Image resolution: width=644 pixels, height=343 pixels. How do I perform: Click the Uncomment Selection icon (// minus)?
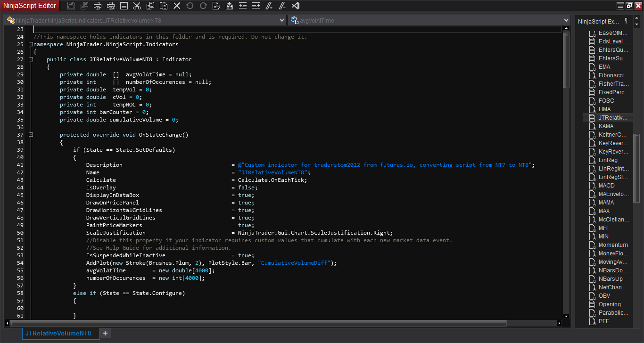coord(282,6)
